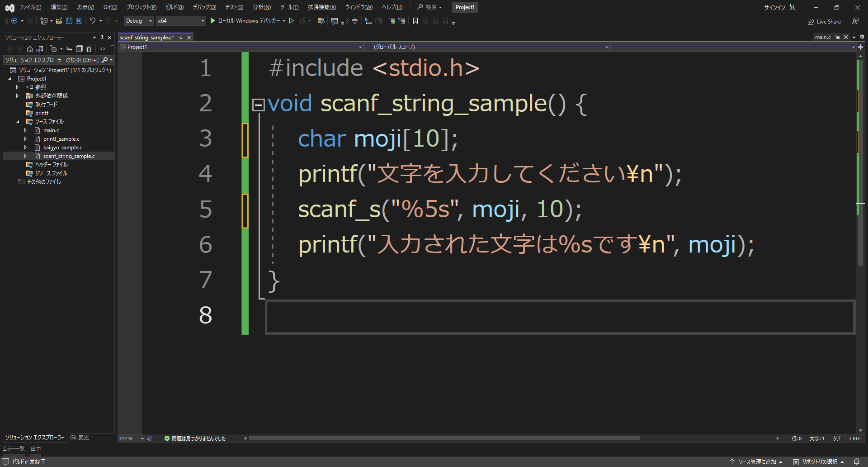Collapse the ソース ファイル folder

pos(18,122)
